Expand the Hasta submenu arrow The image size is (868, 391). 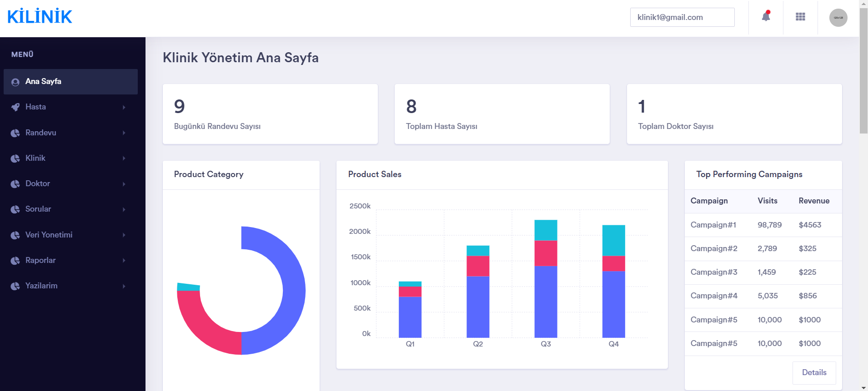coord(124,107)
